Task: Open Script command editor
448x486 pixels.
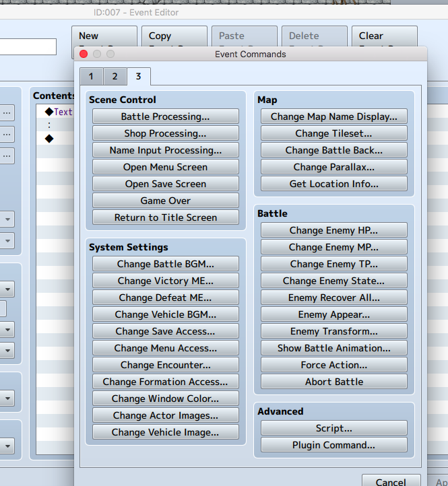Action: point(334,428)
